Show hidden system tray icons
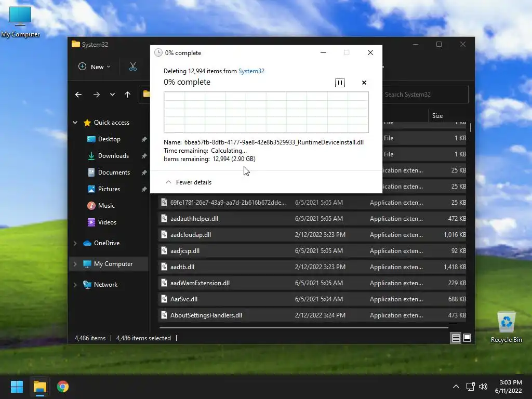This screenshot has height=399, width=532. click(456, 387)
